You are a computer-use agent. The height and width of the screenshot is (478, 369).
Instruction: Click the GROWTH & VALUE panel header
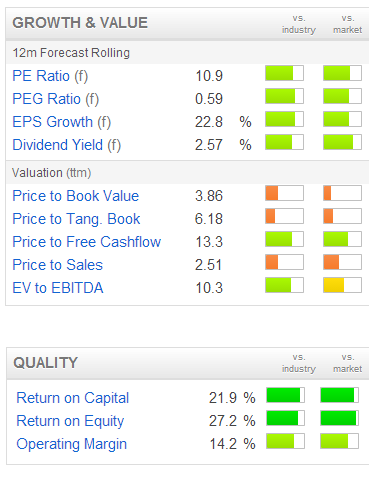[x=187, y=24]
